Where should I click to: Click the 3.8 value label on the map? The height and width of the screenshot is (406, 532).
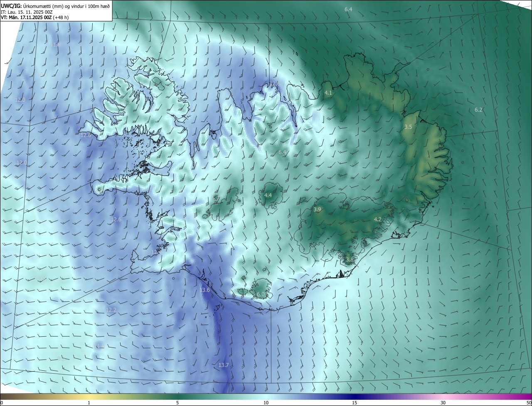pyautogui.click(x=350, y=260)
